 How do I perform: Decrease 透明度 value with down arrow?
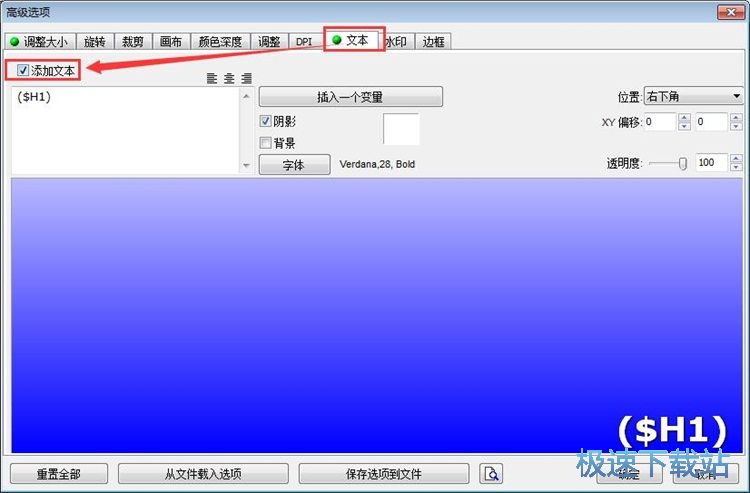pos(737,167)
